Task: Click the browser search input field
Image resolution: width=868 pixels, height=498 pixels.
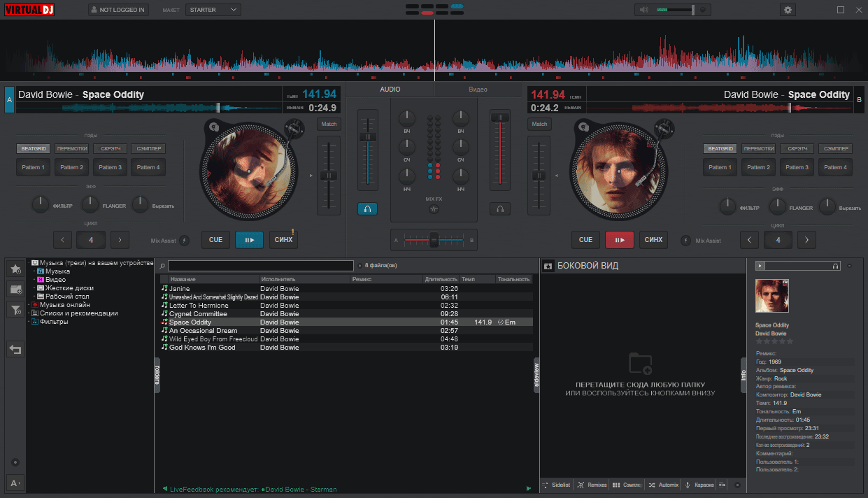Action: click(261, 266)
